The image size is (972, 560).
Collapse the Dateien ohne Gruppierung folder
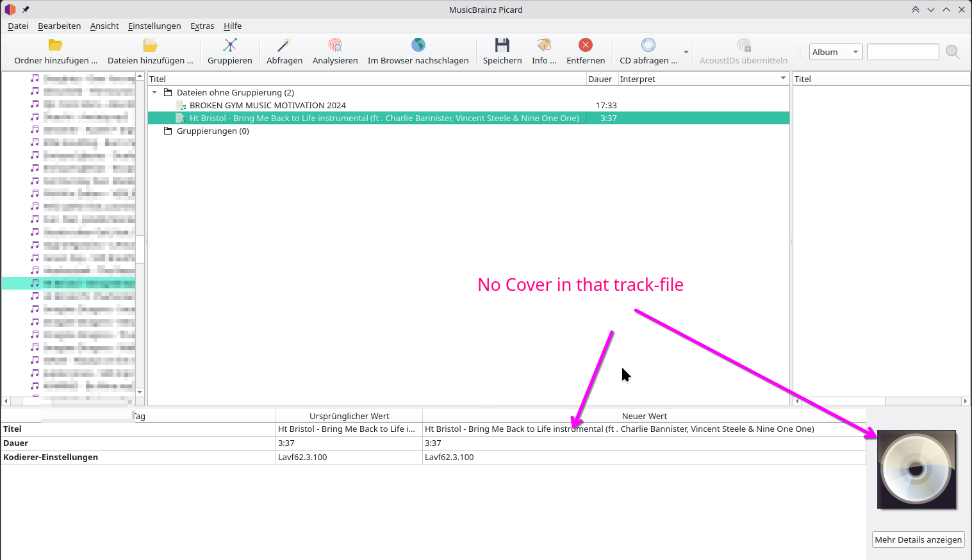154,92
